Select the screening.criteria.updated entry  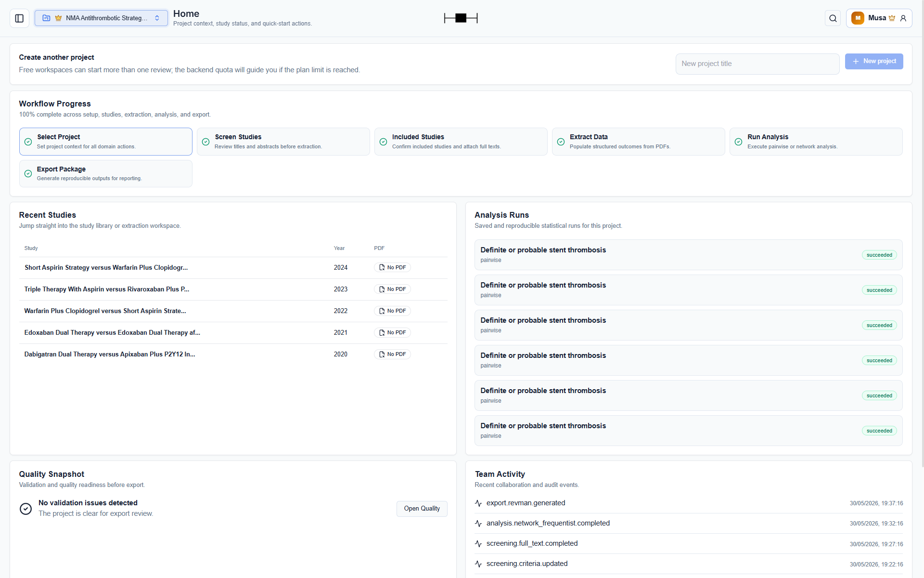[689, 564]
